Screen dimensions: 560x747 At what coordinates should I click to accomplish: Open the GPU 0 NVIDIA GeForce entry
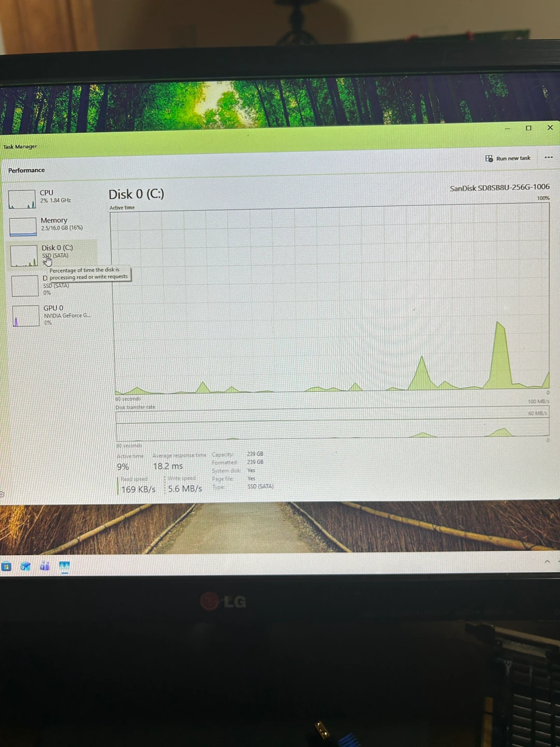pos(53,315)
